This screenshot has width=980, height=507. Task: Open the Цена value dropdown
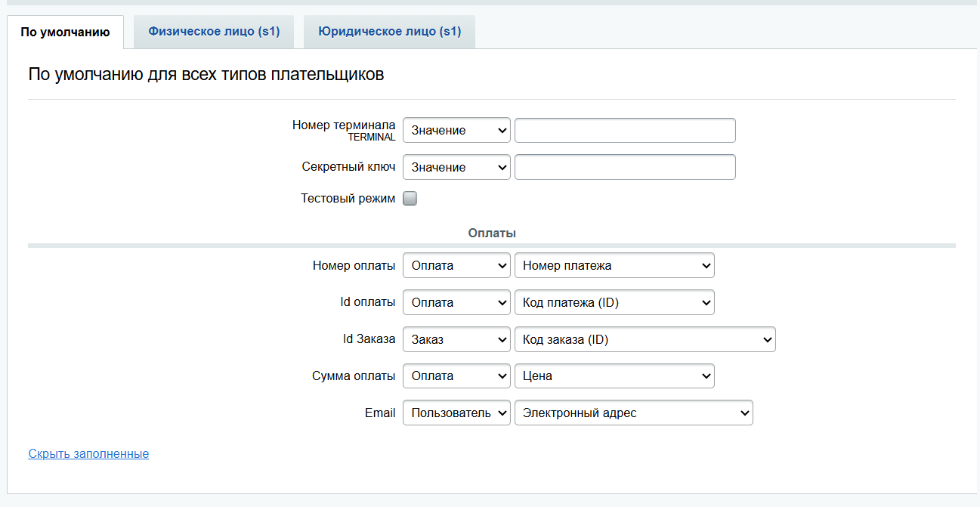pyautogui.click(x=614, y=376)
